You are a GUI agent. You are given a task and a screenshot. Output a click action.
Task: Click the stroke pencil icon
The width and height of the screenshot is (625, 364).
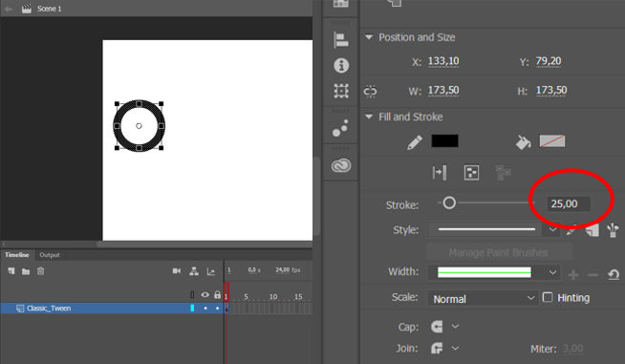[x=415, y=142]
